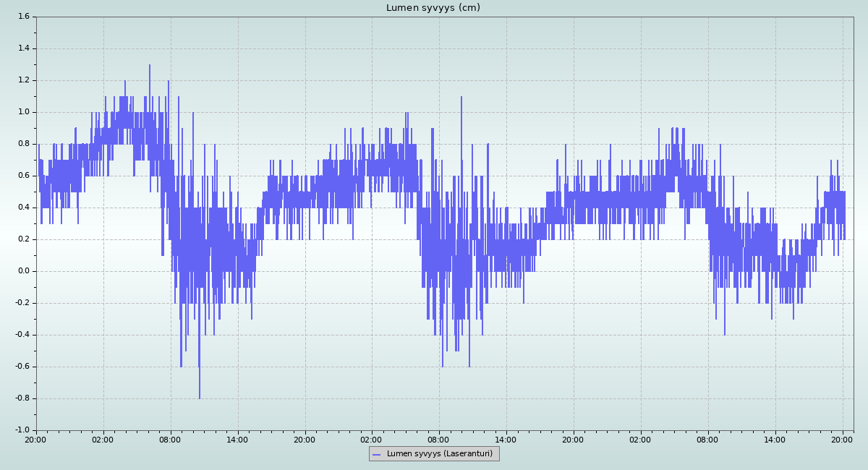Select the 0.8 y-axis tick label

pyautogui.click(x=23, y=144)
